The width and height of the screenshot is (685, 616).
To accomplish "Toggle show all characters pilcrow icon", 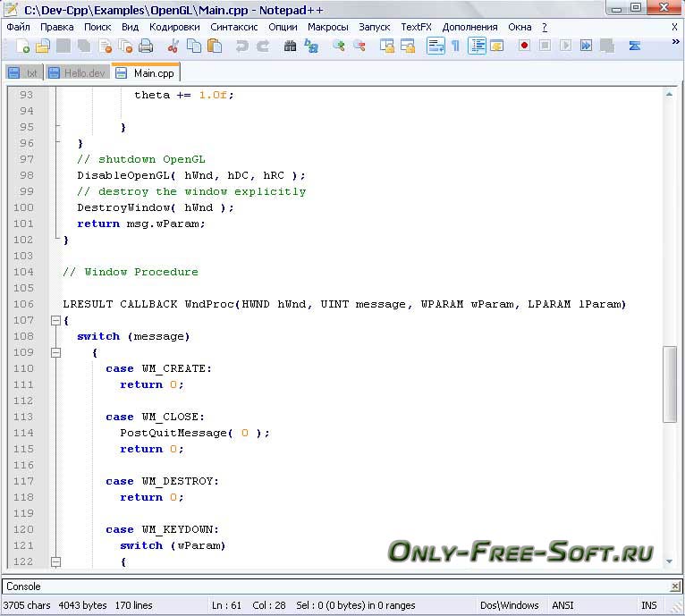I will 455,46.
